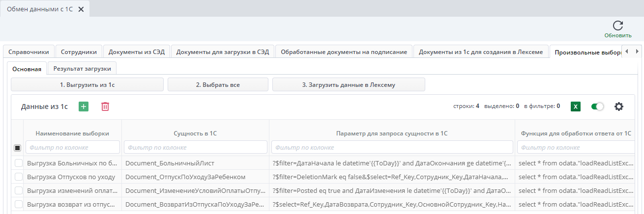Click the 2. Выбрать все button

tap(218, 85)
